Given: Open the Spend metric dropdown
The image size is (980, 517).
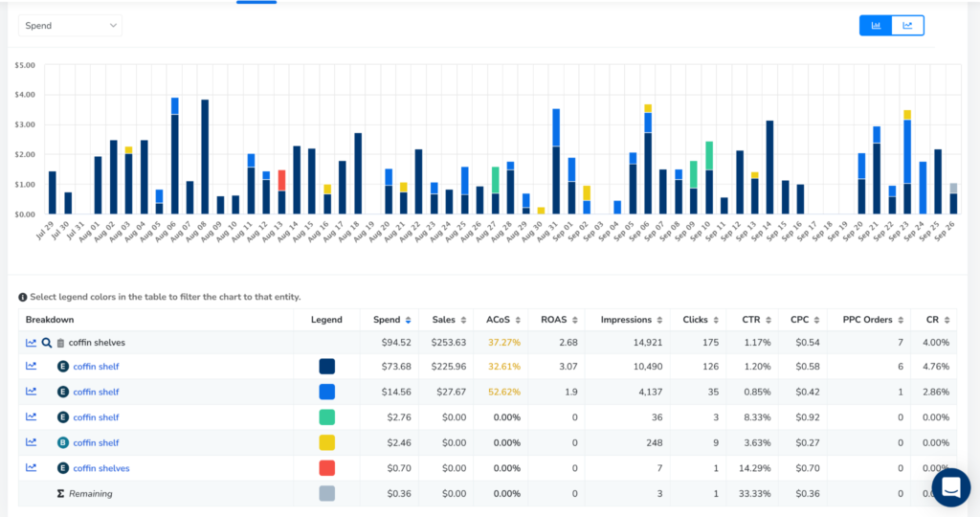Looking at the screenshot, I should tap(72, 25).
